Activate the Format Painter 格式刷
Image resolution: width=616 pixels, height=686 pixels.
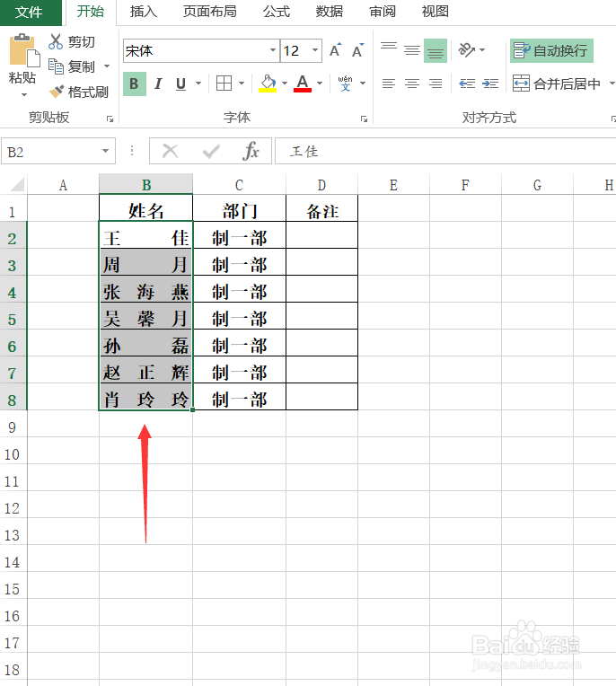click(79, 92)
